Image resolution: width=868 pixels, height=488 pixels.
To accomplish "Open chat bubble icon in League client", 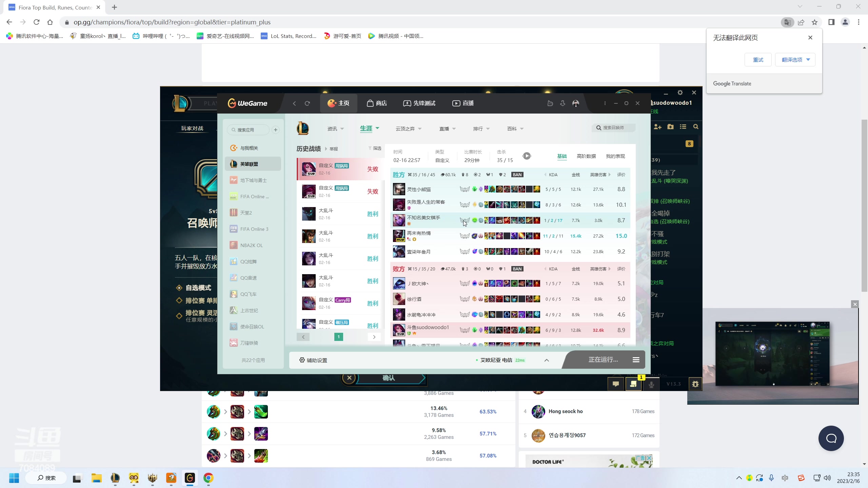I will click(616, 384).
